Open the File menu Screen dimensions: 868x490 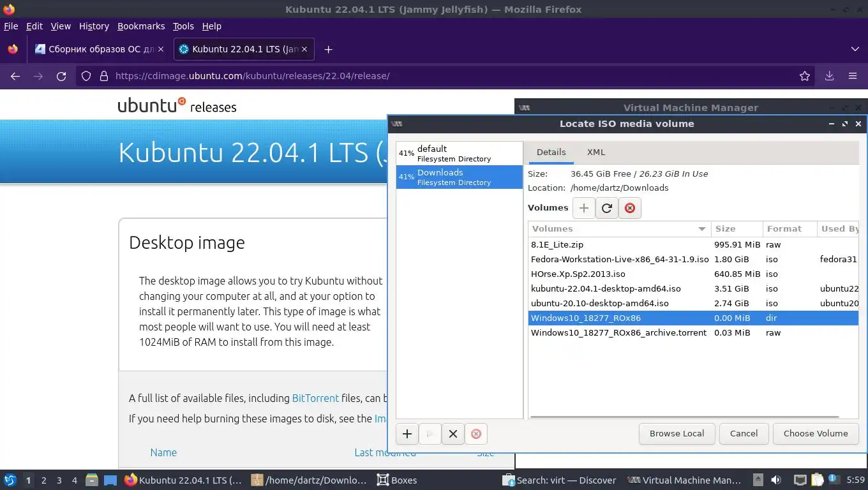click(x=11, y=26)
